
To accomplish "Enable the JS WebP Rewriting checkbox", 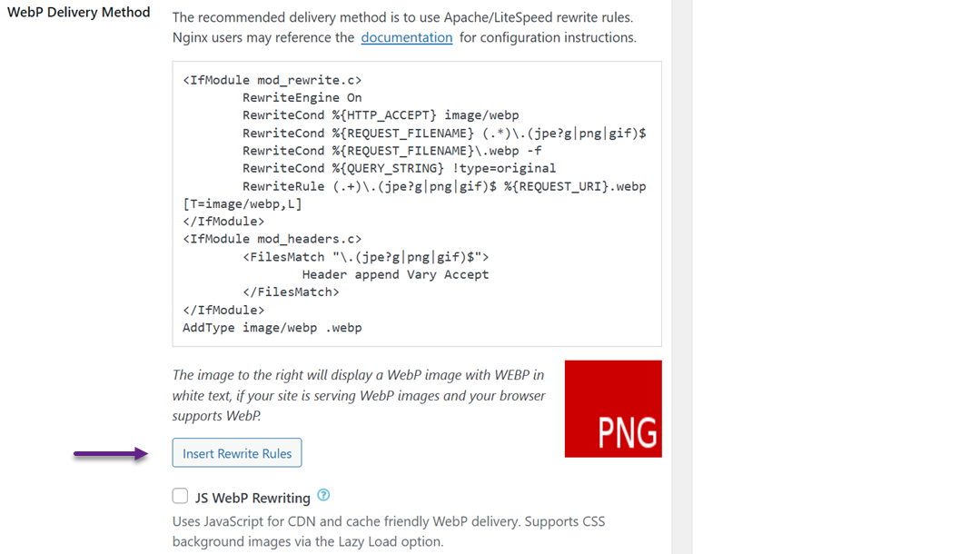I will click(x=181, y=496).
